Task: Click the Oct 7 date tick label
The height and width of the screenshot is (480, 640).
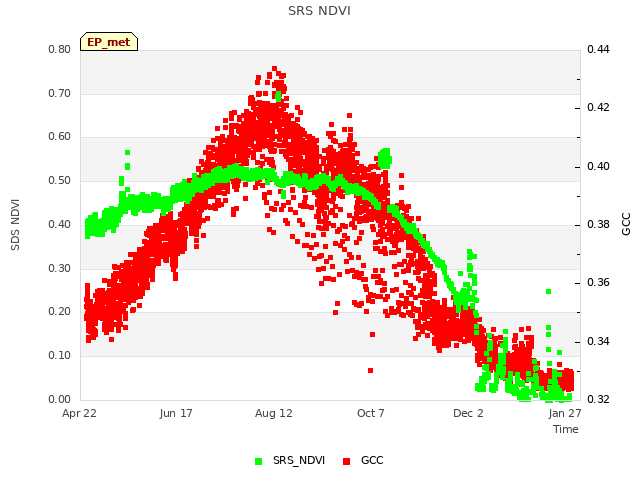Action: click(x=371, y=413)
